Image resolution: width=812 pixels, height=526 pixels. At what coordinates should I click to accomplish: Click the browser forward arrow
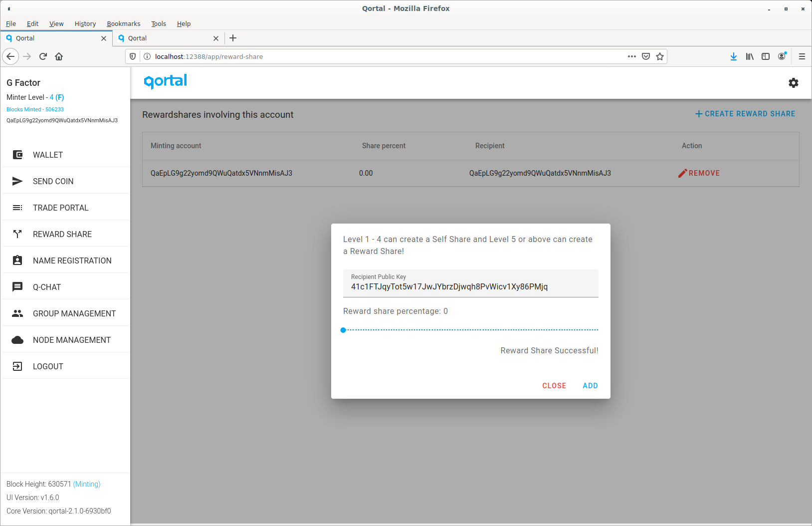[x=27, y=56]
